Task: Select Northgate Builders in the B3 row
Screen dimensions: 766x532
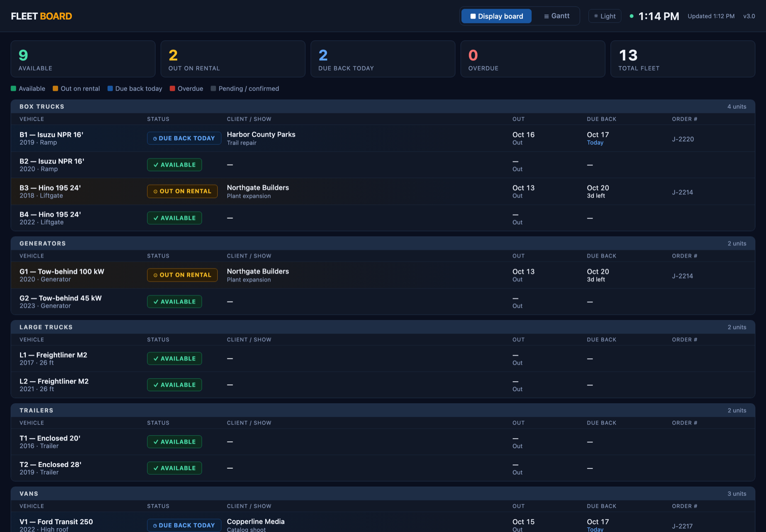Action: coord(258,188)
